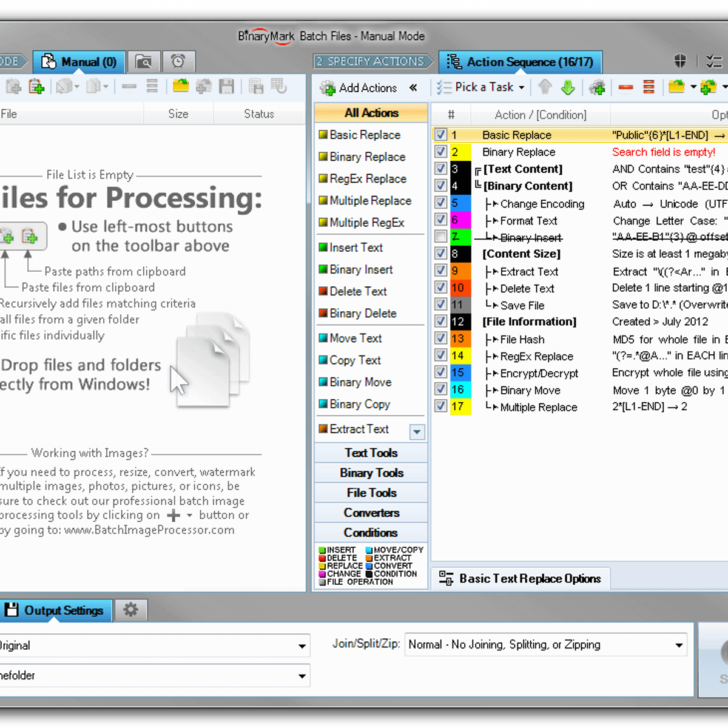Enable the unchecked action 7 Binary Insert checkbox
Image resolution: width=728 pixels, height=728 pixels.
441,237
